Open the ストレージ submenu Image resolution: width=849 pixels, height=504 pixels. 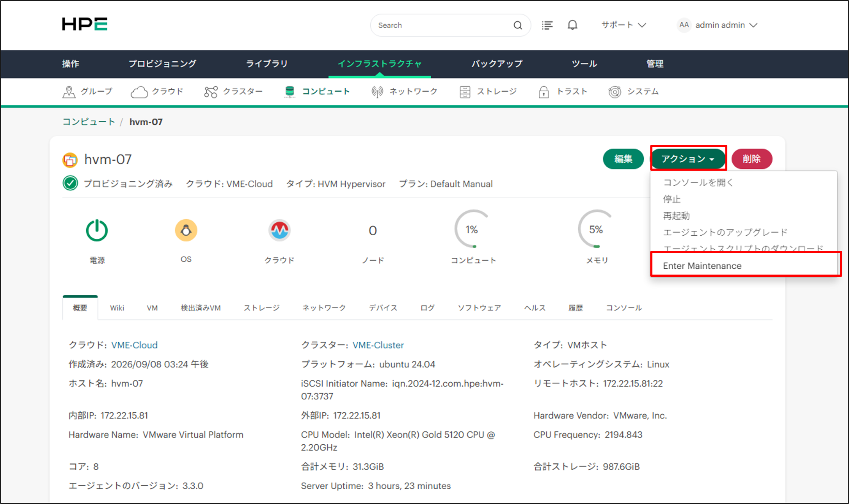pos(488,92)
